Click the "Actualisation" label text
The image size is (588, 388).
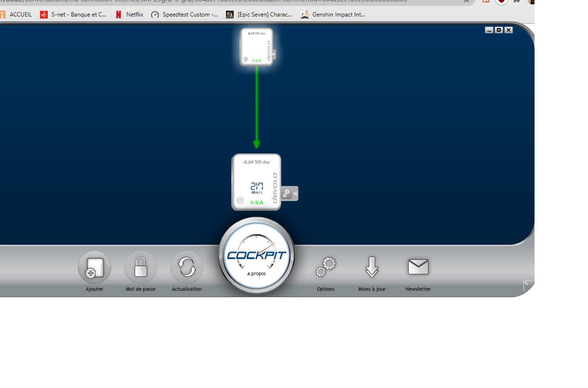click(x=187, y=289)
